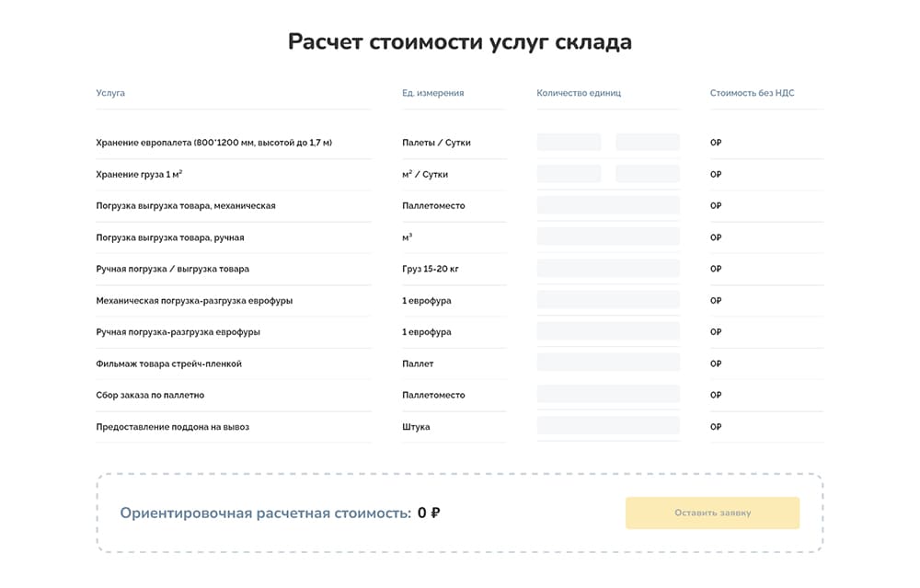Click the Груз 15-20 кг unit cell
Screen dimensions: 920x588
[430, 269]
